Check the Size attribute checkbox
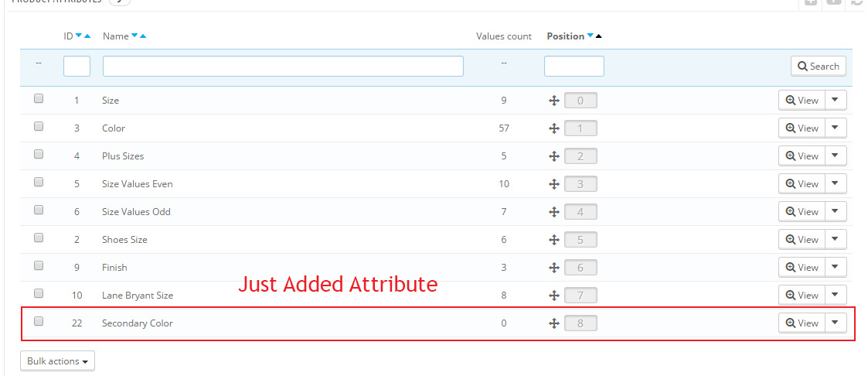The image size is (868, 376). [x=39, y=99]
